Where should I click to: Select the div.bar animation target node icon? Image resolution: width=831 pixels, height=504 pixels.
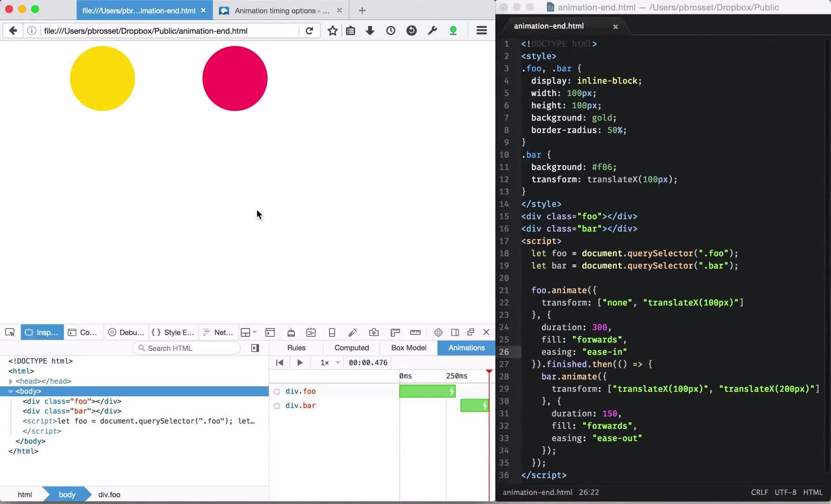tap(277, 406)
